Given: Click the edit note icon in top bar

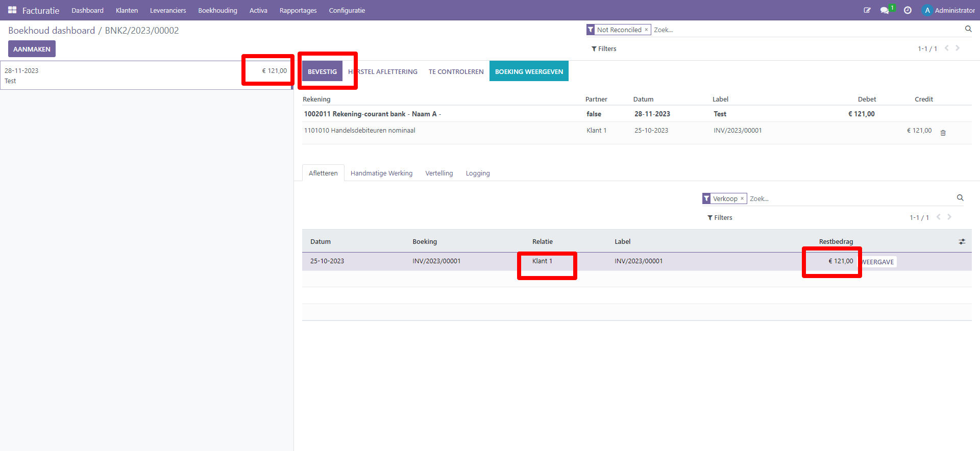Looking at the screenshot, I should 867,10.
